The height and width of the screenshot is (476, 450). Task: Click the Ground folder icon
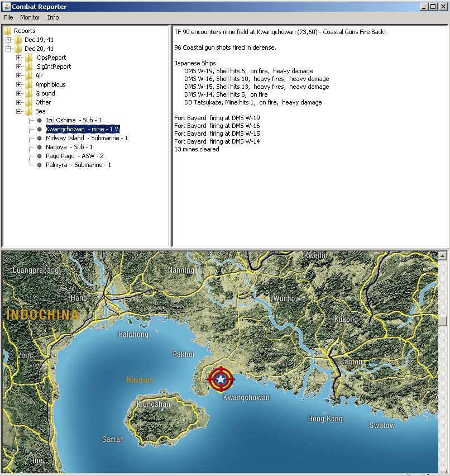(29, 93)
